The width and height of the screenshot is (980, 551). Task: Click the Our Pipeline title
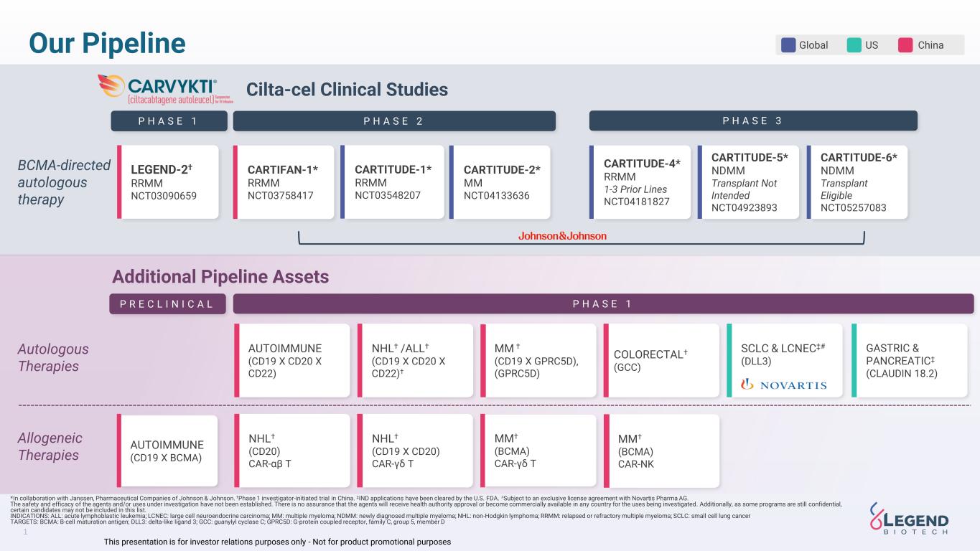[x=107, y=43]
